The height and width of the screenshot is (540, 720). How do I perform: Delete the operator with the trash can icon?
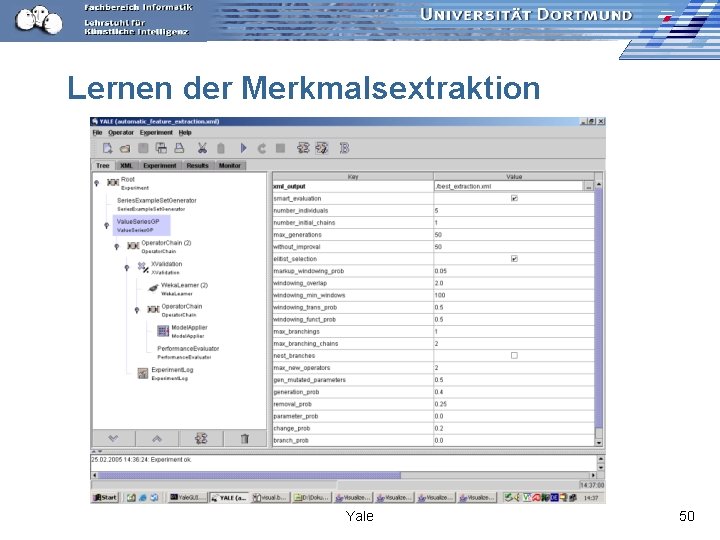click(245, 439)
